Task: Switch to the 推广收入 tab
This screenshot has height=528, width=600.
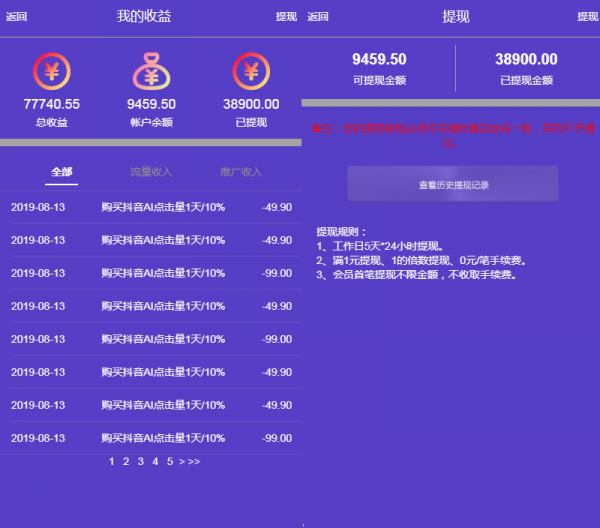Action: (x=241, y=172)
